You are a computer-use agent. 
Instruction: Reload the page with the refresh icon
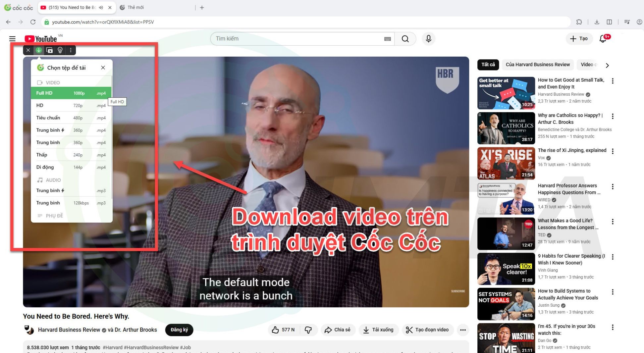point(33,22)
